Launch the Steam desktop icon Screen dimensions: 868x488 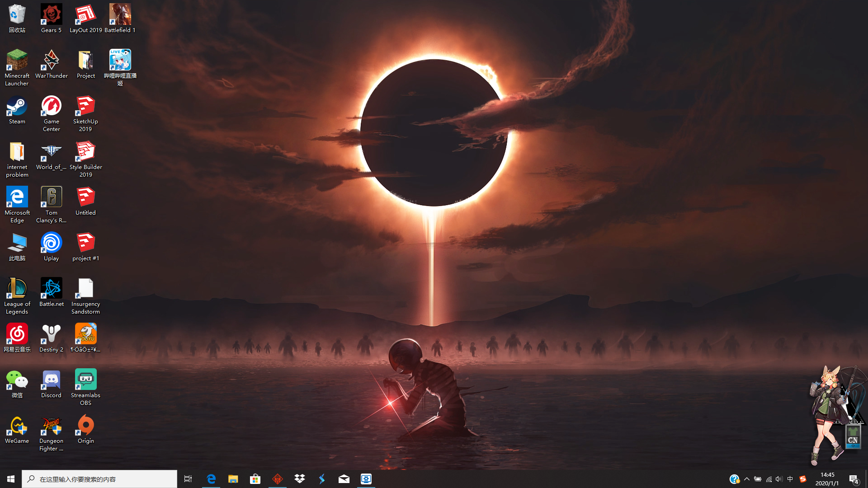(x=17, y=110)
